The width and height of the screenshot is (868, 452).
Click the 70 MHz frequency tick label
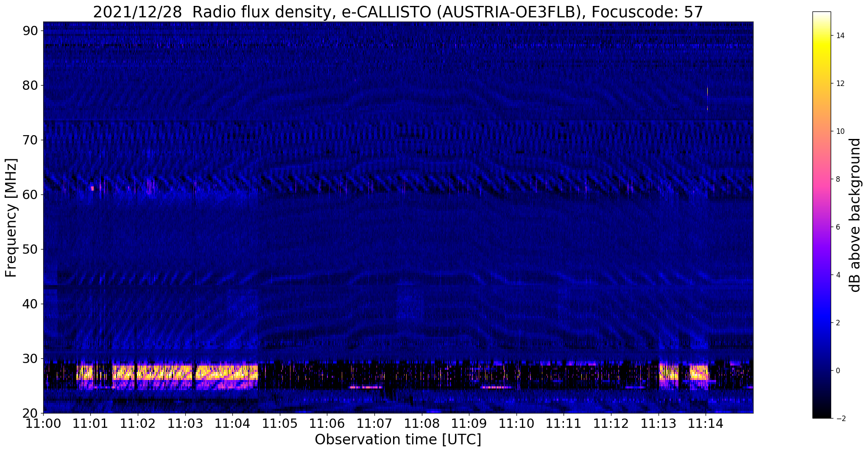click(30, 140)
